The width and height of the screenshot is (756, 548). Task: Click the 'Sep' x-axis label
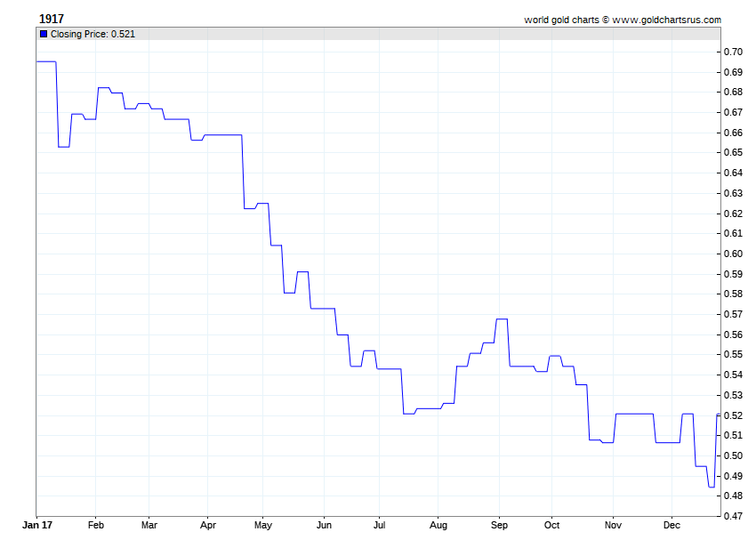coord(499,525)
